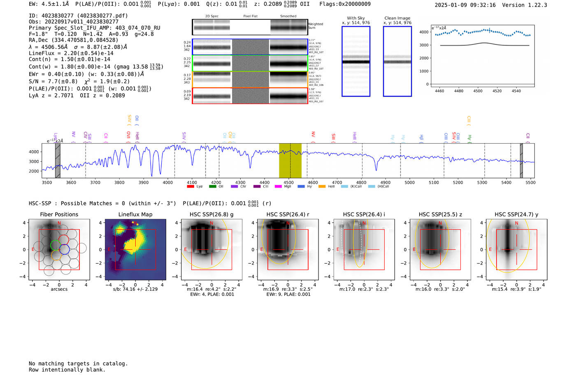Click 'No matching targets in catalog.' text
Image resolution: width=576 pixels, height=392 pixels.
click(78, 364)
